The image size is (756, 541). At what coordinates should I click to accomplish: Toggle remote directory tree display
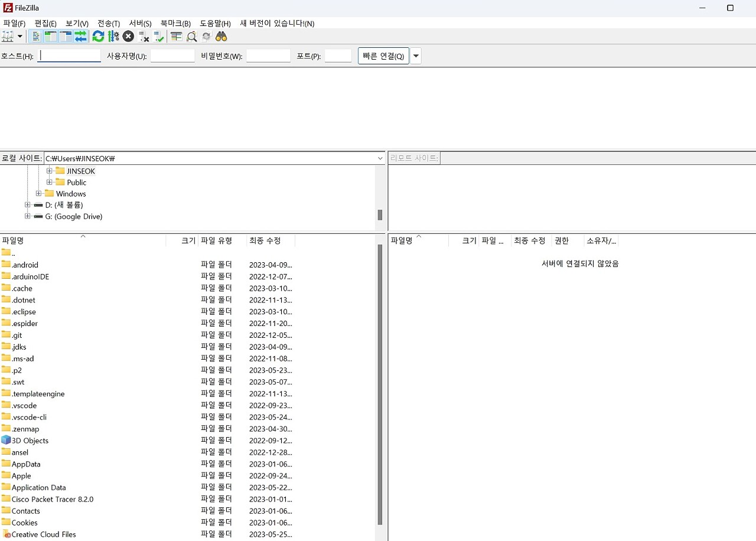tap(66, 37)
